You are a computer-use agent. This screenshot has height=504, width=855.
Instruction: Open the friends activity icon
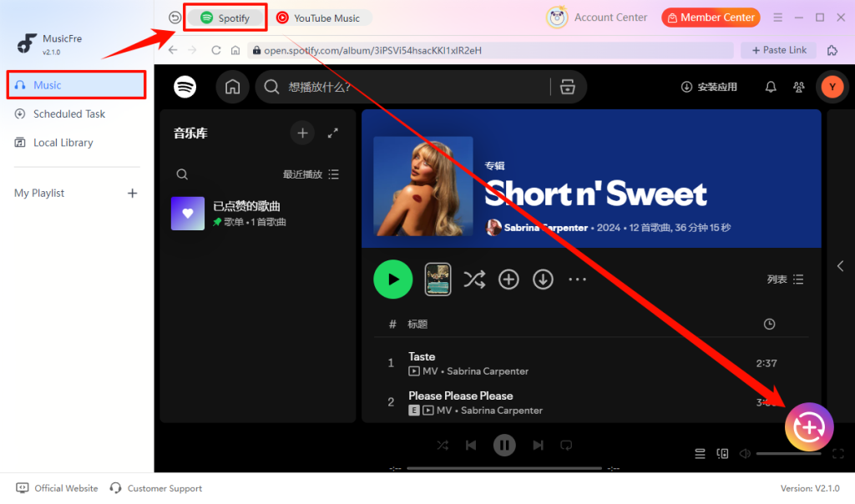(x=799, y=87)
